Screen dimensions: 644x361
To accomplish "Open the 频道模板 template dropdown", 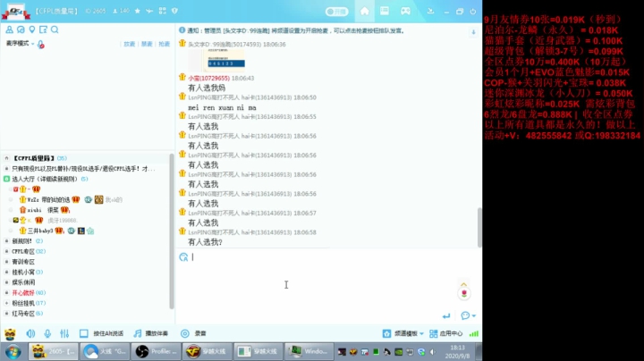I will [402, 333].
